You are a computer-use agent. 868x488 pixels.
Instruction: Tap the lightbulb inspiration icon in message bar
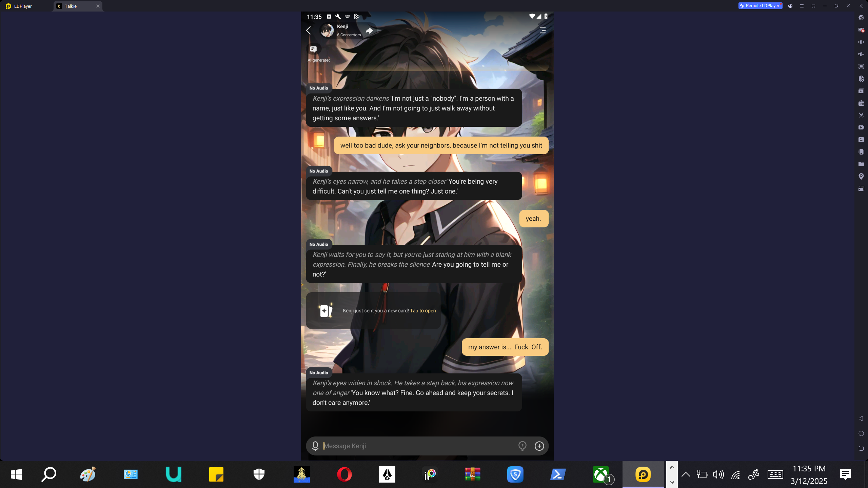[x=522, y=446]
